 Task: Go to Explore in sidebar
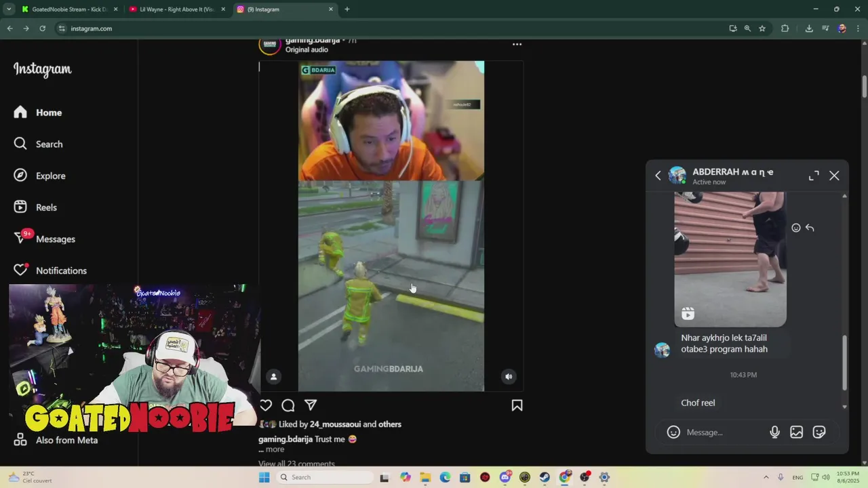[x=40, y=176]
